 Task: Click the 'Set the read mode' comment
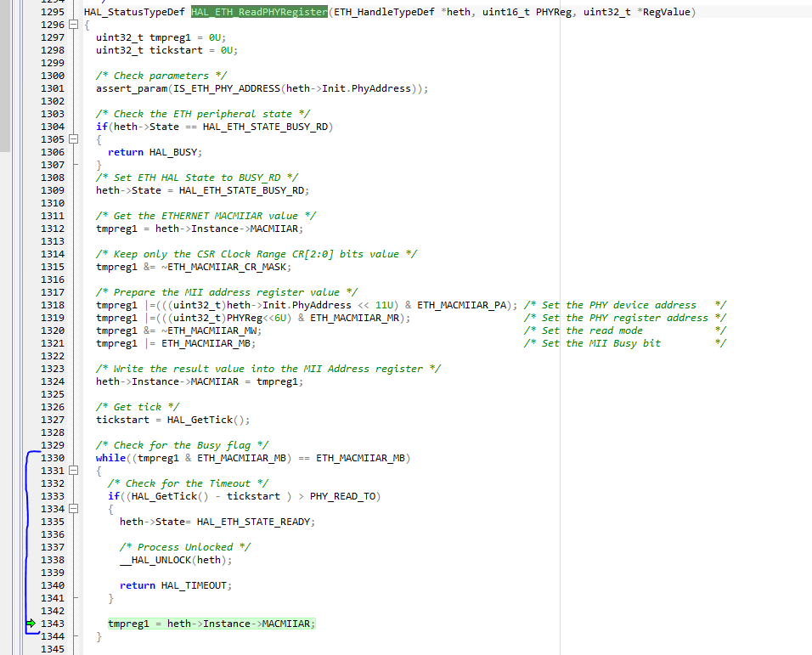click(624, 330)
